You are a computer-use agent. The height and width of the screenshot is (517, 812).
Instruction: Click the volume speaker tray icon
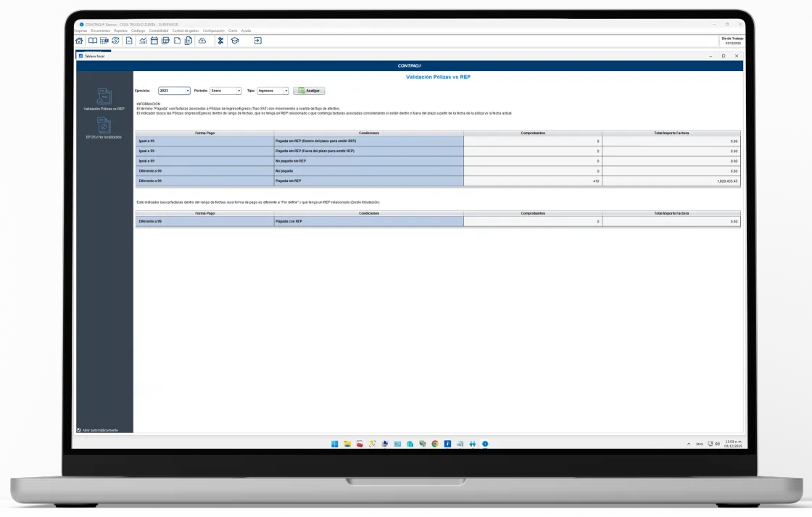point(717,444)
